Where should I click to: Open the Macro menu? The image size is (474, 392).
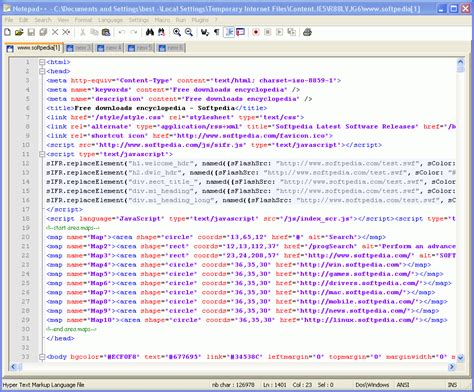pos(162,20)
